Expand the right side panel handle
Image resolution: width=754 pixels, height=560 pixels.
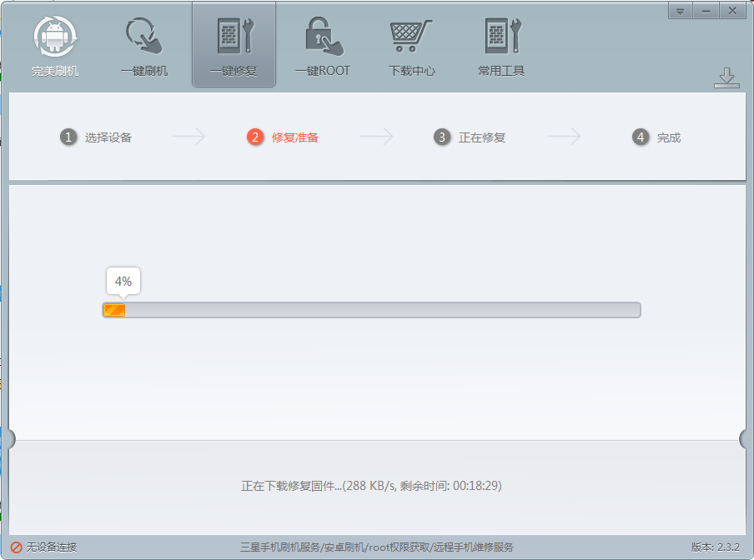(x=746, y=439)
